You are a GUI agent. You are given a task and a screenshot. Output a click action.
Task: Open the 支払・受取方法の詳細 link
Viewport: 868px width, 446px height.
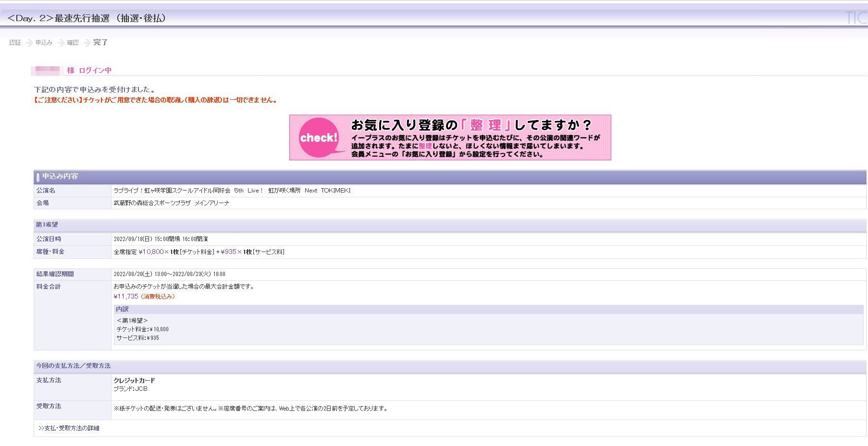[x=71, y=428]
